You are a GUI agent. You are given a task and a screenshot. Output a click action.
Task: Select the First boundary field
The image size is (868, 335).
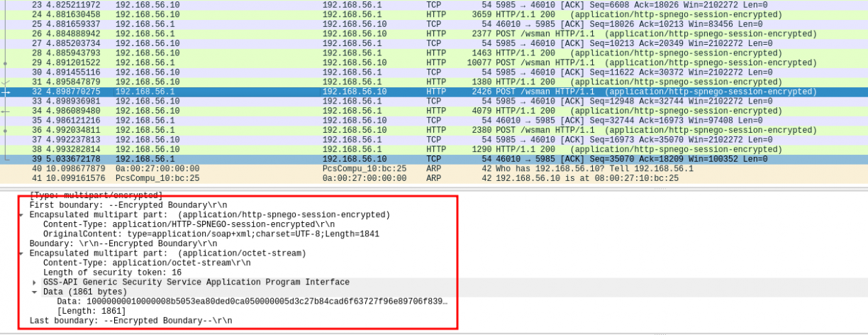tap(129, 204)
